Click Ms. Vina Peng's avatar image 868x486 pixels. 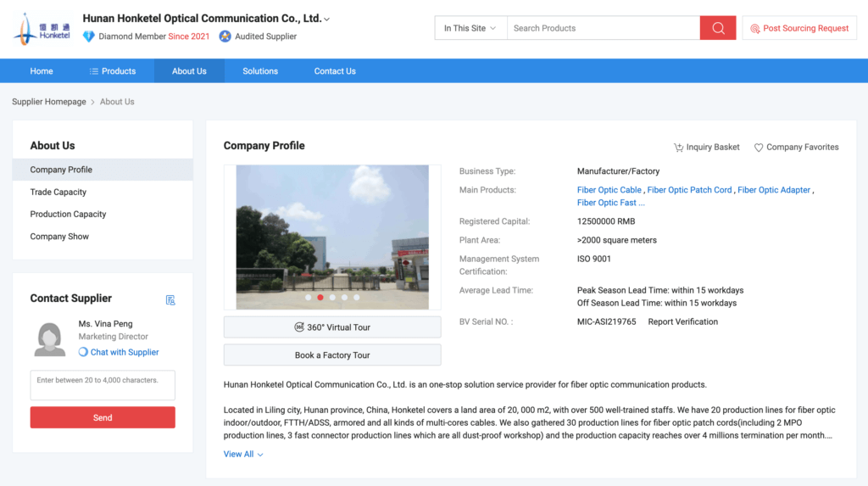click(50, 339)
